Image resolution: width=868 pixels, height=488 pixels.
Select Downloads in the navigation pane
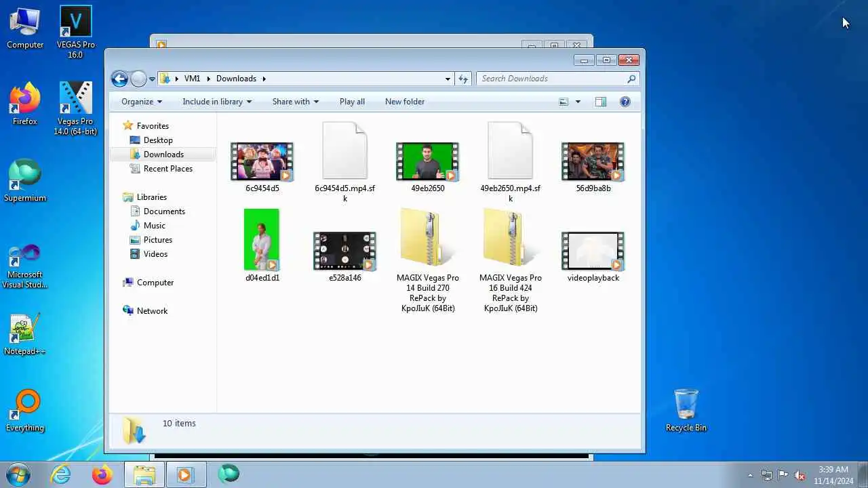click(163, 155)
